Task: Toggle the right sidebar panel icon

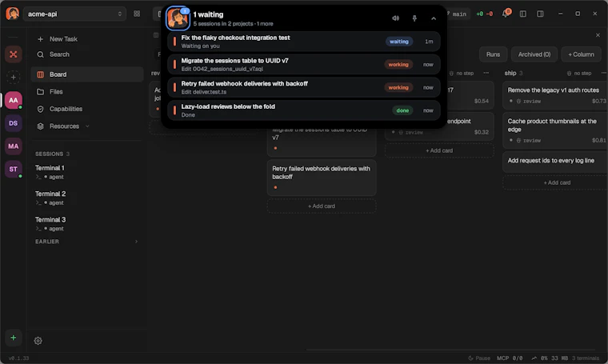Action: pos(540,14)
